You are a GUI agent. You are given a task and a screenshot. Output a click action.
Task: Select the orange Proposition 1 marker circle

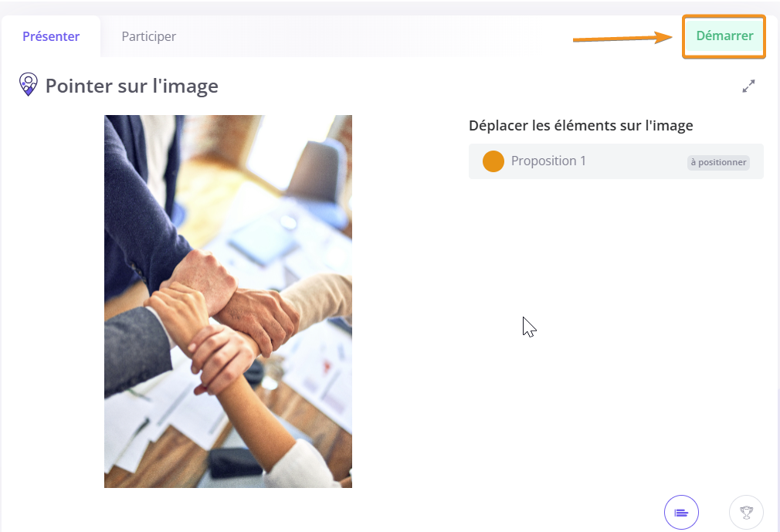493,161
